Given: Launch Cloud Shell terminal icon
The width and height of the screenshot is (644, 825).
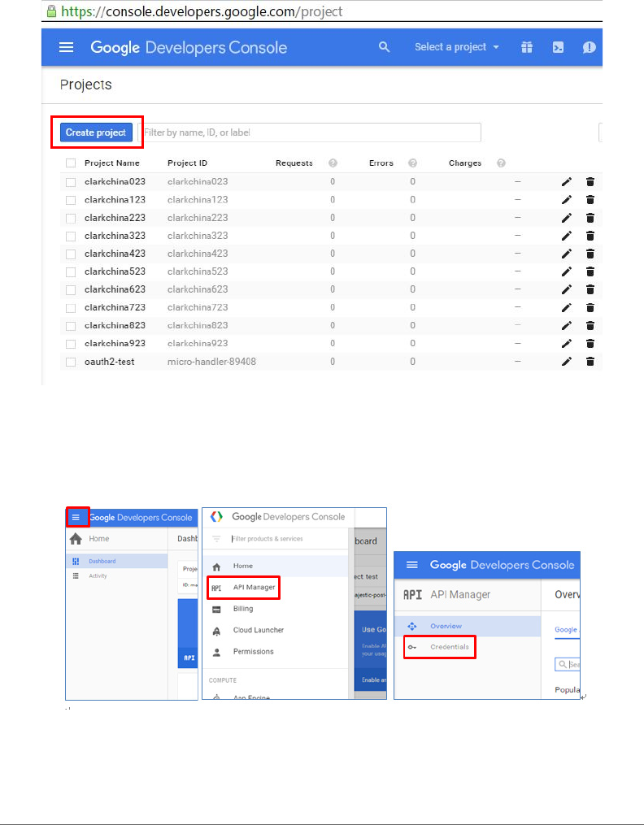Looking at the screenshot, I should [x=559, y=47].
